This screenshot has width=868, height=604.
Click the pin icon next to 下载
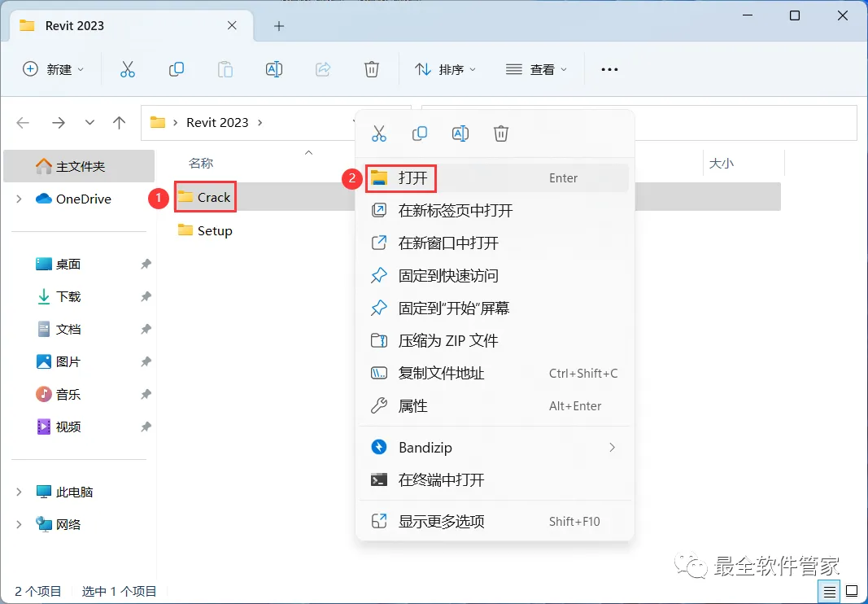pyautogui.click(x=146, y=297)
